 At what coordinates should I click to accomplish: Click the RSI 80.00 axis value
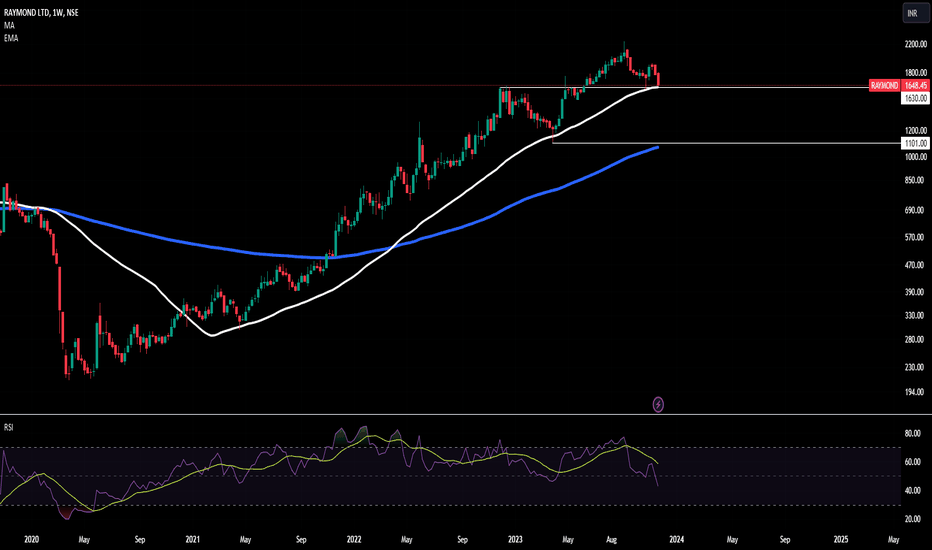click(912, 434)
